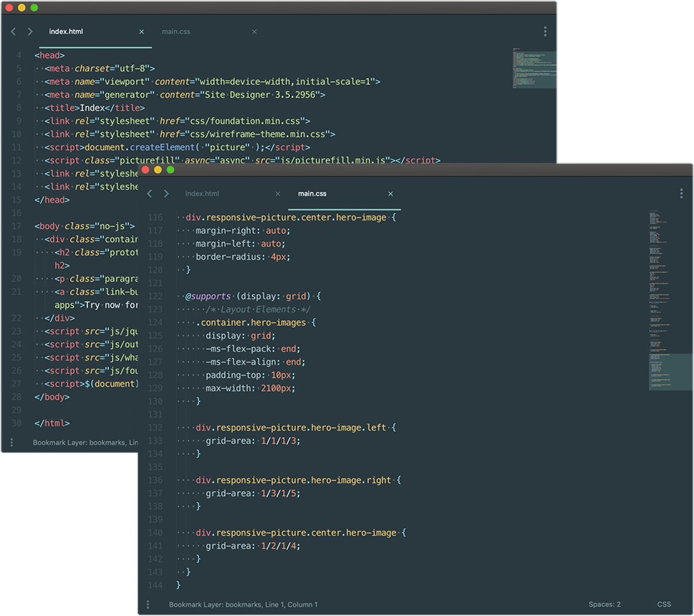Click CSS syntax selector in status bar
The width and height of the screenshot is (694, 616).
pos(664,605)
